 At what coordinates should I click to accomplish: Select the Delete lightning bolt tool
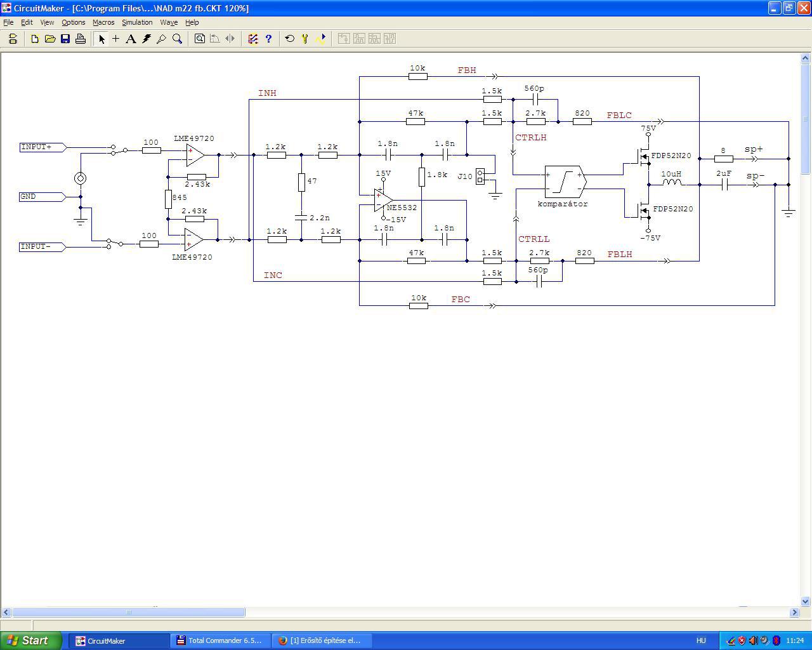(x=146, y=39)
